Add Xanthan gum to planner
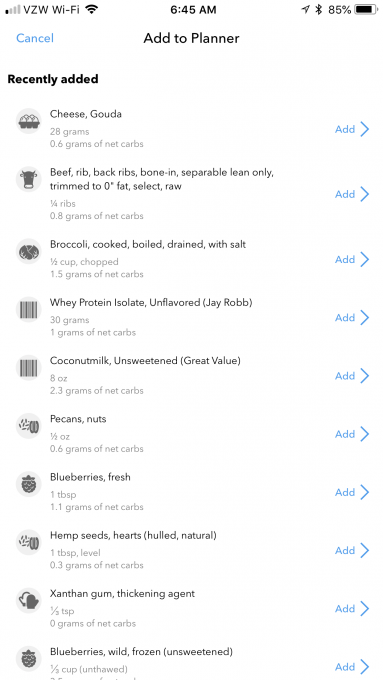The height and width of the screenshot is (680, 383). point(345,609)
